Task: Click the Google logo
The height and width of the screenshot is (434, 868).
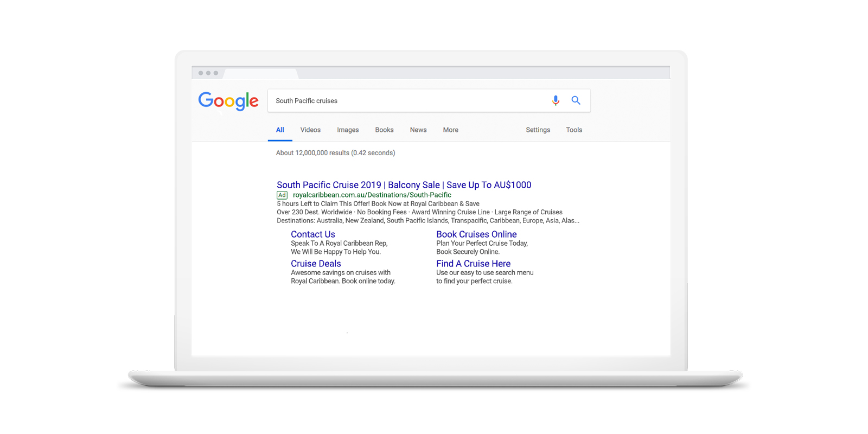Action: tap(228, 101)
